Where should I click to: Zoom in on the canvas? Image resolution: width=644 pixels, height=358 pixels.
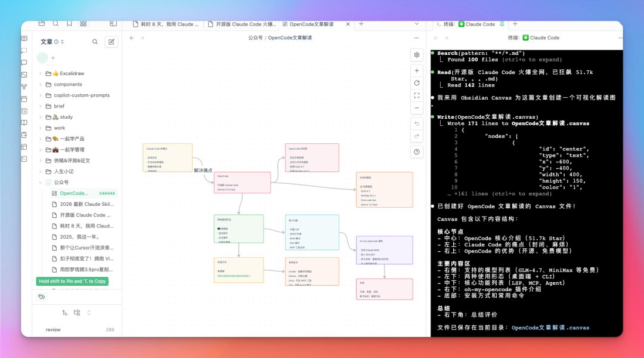(x=416, y=70)
